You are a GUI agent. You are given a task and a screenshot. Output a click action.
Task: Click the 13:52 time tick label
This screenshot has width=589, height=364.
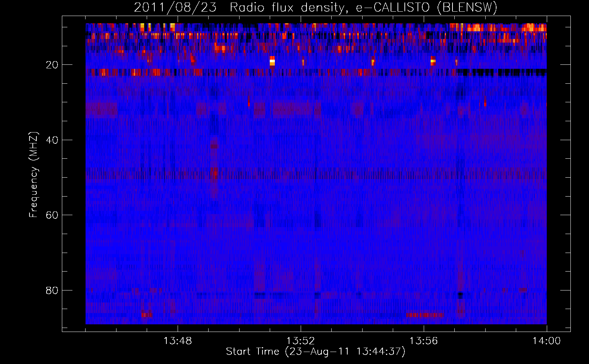pyautogui.click(x=300, y=341)
